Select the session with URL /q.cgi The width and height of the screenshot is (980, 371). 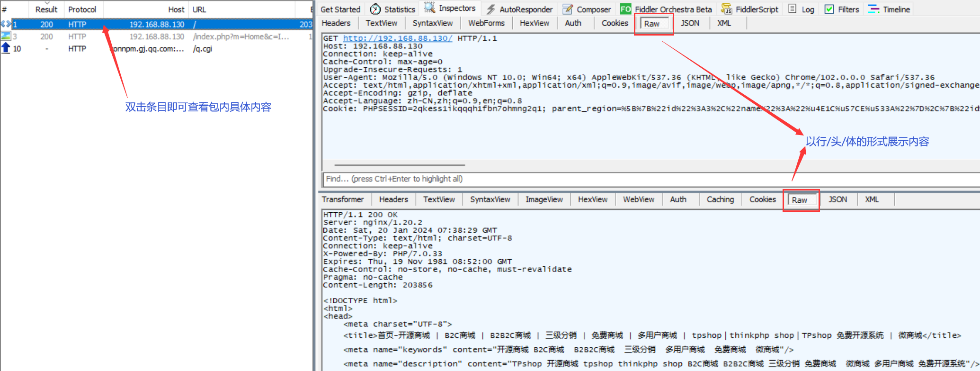[156, 48]
